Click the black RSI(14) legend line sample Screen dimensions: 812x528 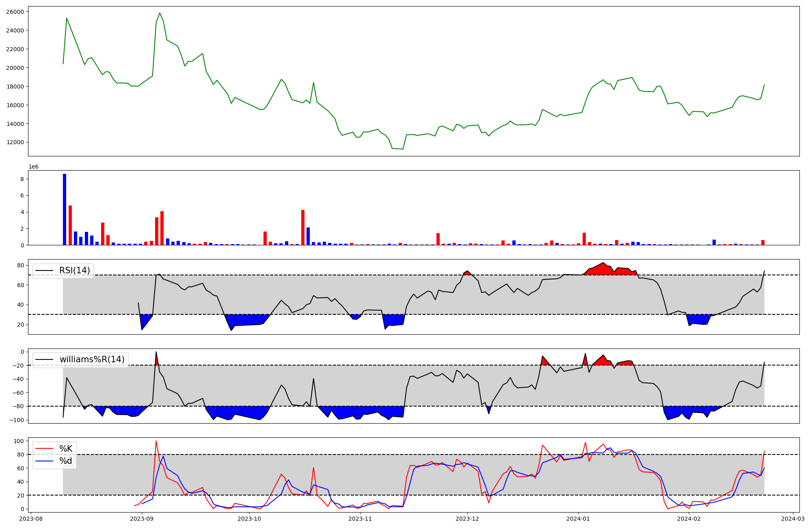click(x=44, y=270)
